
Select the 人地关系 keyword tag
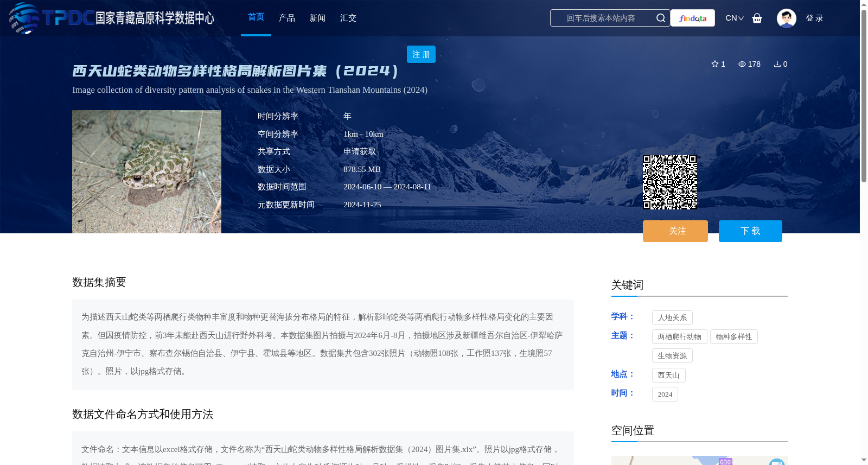tap(672, 318)
